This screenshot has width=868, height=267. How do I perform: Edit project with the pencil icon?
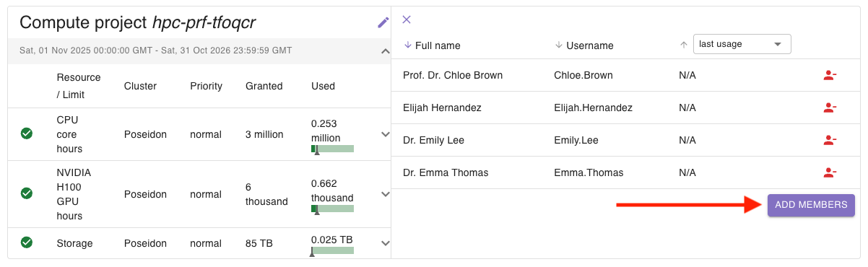(383, 22)
